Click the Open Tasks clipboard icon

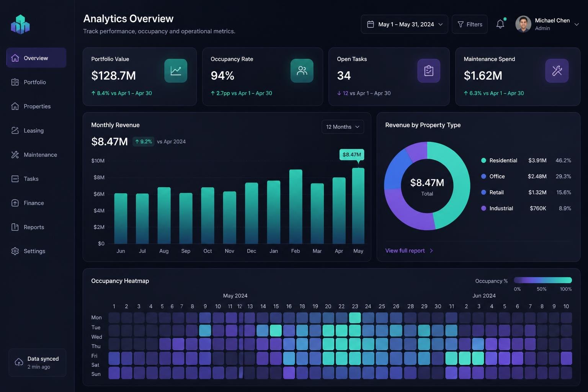[429, 71]
